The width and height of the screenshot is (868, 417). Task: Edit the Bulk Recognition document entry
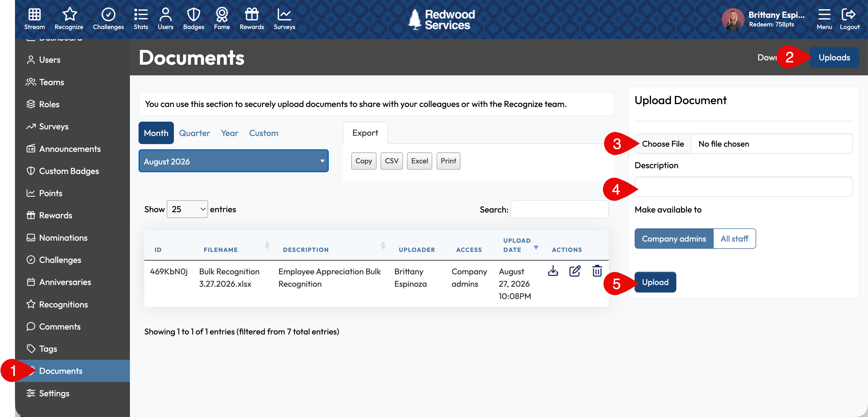575,271
